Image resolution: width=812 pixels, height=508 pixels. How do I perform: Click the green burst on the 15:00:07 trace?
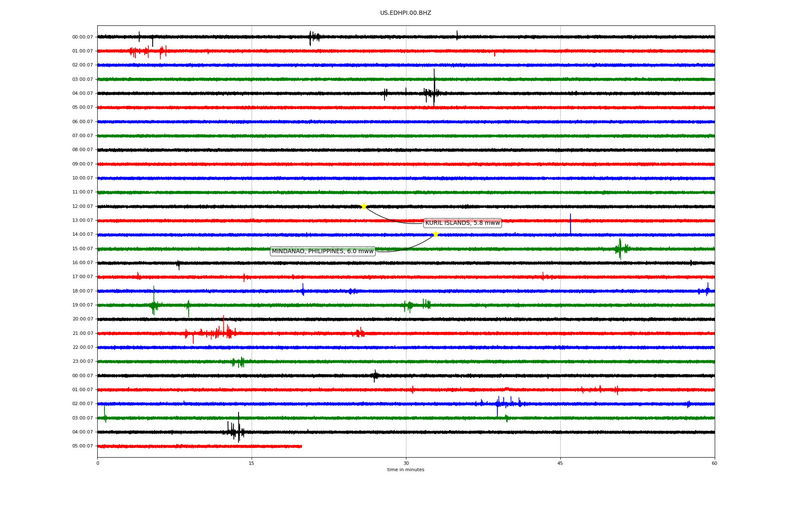620,248
